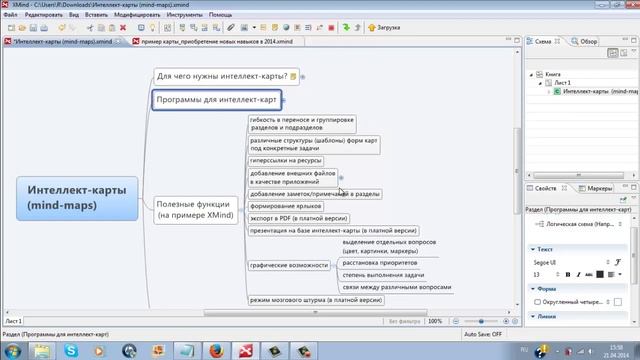Open Помощь menu
Viewport: 640px width, 360px height.
pyautogui.click(x=220, y=15)
